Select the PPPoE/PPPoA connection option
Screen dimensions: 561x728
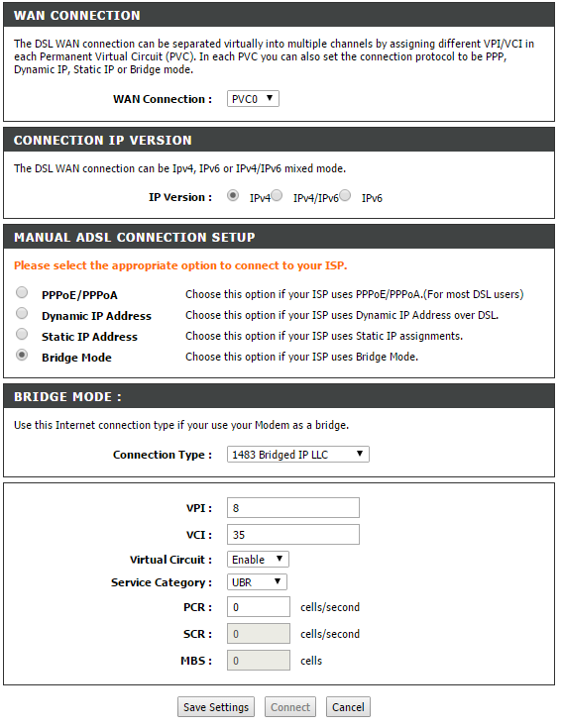tap(22, 292)
